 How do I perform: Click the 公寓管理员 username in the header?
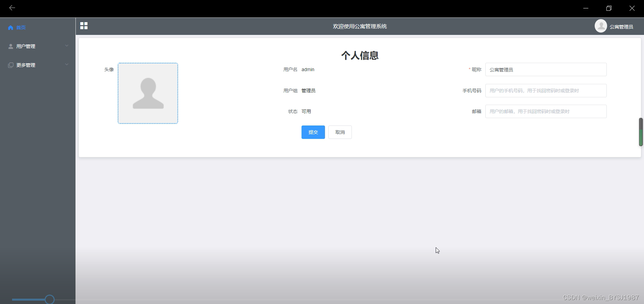tap(622, 27)
